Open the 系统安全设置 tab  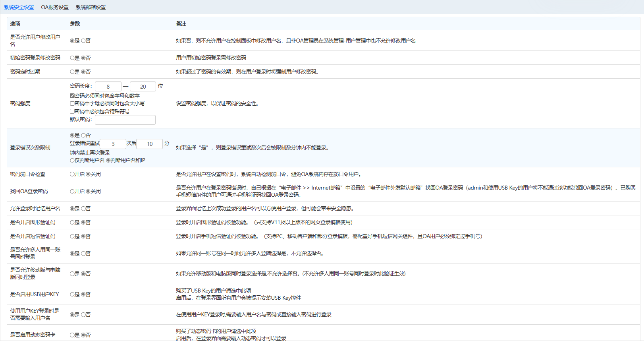point(19,7)
